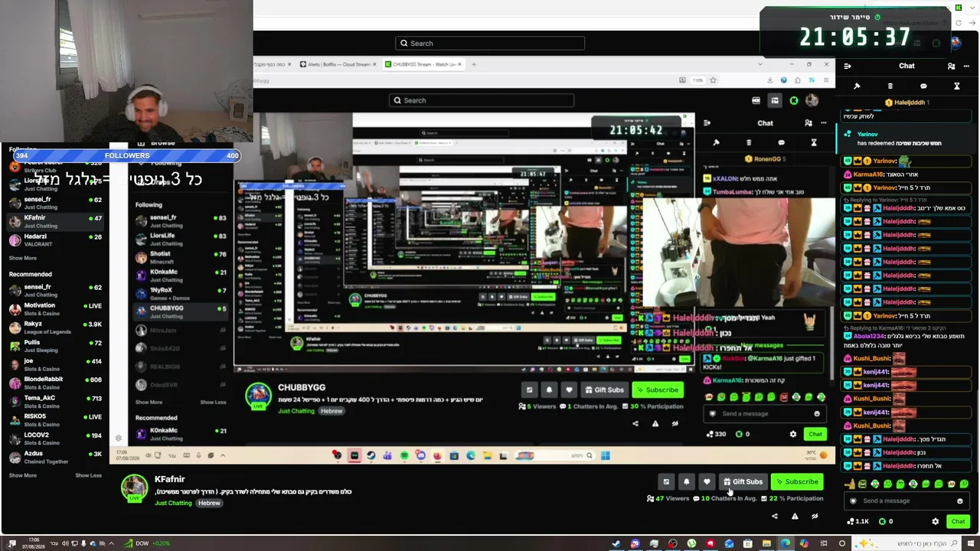
Task: Toggle bell notifications for KFafnir's channel
Action: (x=686, y=482)
